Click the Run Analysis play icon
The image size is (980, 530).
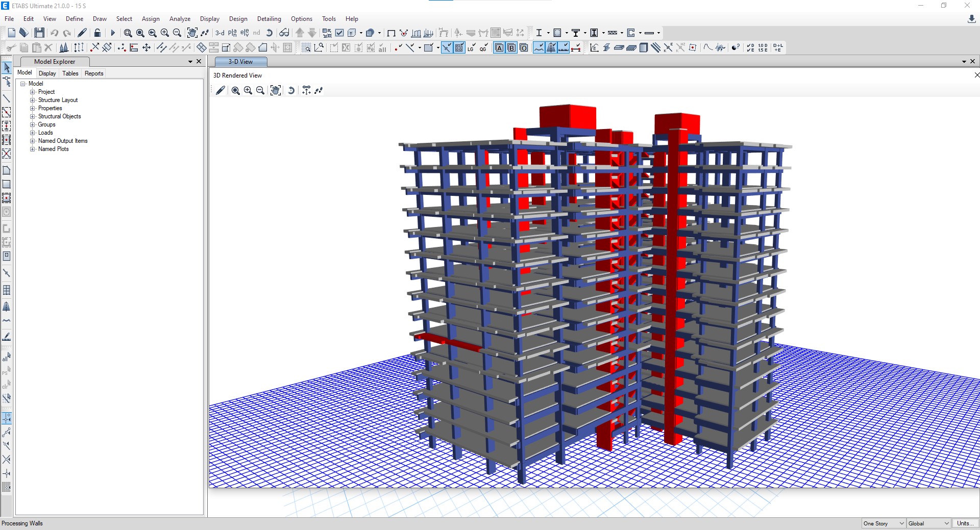coord(113,33)
